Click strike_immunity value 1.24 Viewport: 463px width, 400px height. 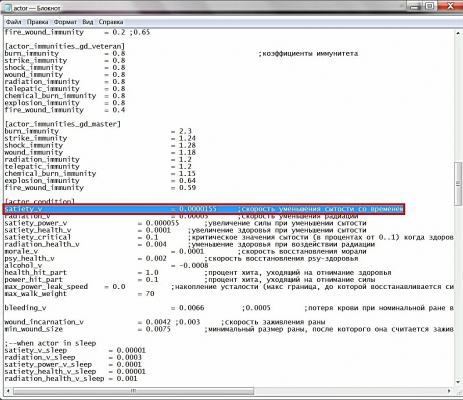coord(187,138)
